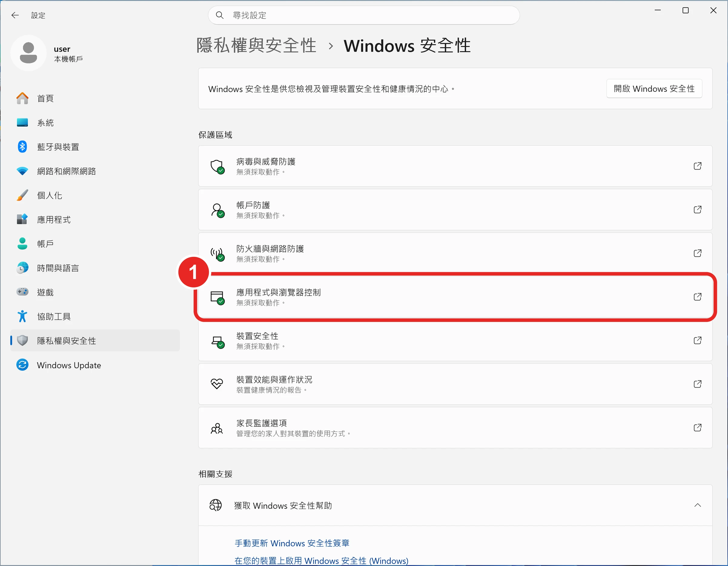The height and width of the screenshot is (566, 728).
Task: Click the back arrow in Settings header
Action: click(15, 15)
